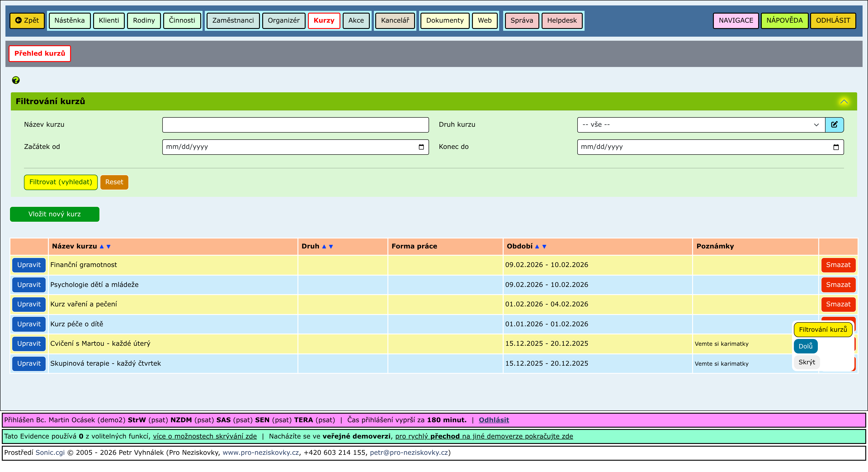Open the Rodiny menu item
This screenshot has width=868, height=472.
144,21
